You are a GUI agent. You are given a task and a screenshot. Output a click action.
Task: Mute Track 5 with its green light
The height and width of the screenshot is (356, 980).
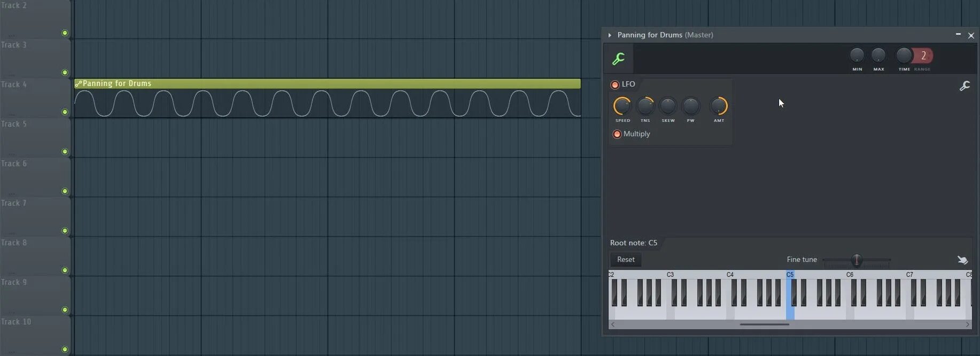coord(65,152)
